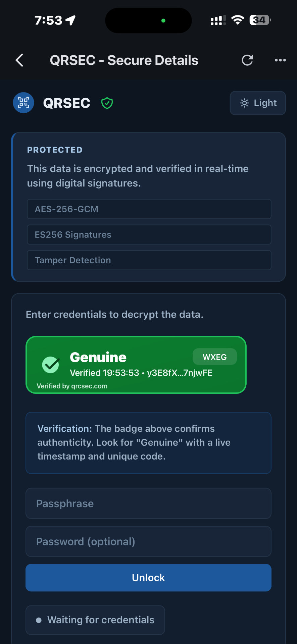Image resolution: width=297 pixels, height=644 pixels.
Task: Toggle the ES256 Signatures option
Action: tap(149, 235)
